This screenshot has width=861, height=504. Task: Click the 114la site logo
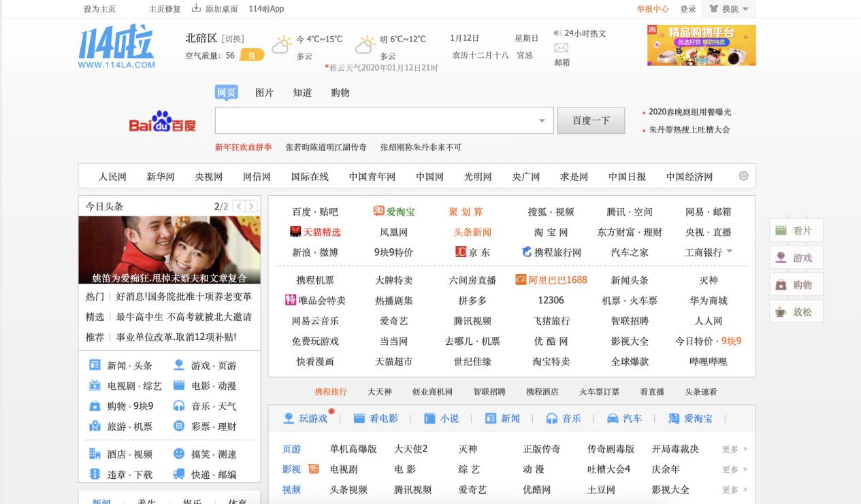coord(116,48)
